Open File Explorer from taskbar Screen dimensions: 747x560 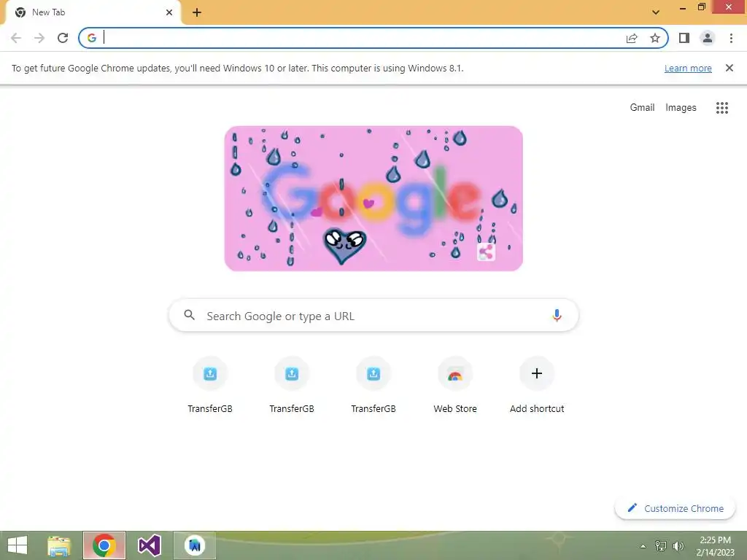click(59, 545)
